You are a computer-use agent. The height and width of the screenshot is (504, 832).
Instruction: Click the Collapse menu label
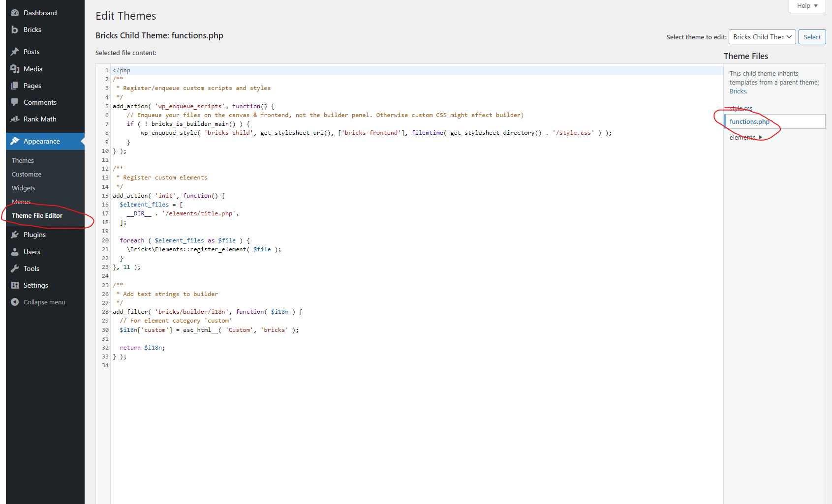click(44, 302)
